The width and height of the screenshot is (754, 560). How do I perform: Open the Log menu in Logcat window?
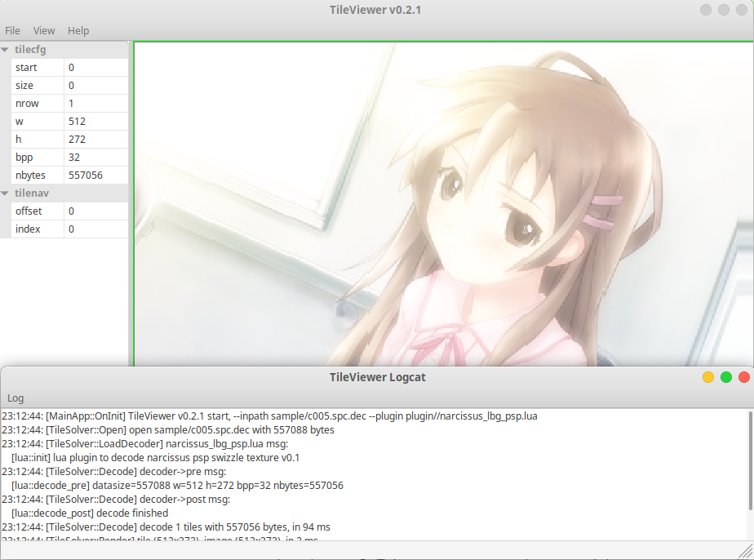[x=16, y=398]
